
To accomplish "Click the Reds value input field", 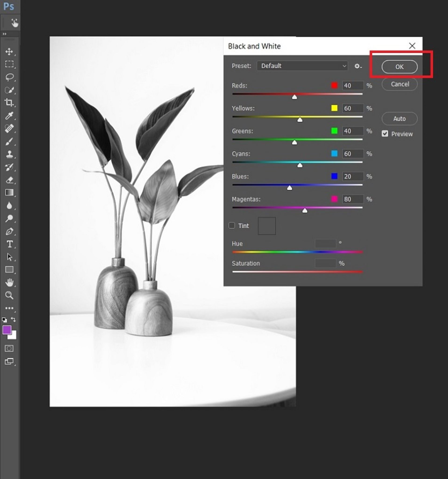I will click(353, 85).
